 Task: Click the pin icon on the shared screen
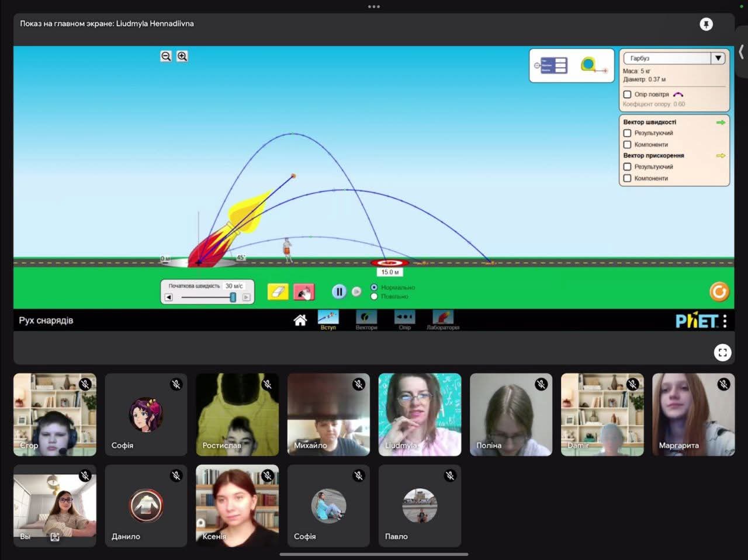[x=706, y=24]
